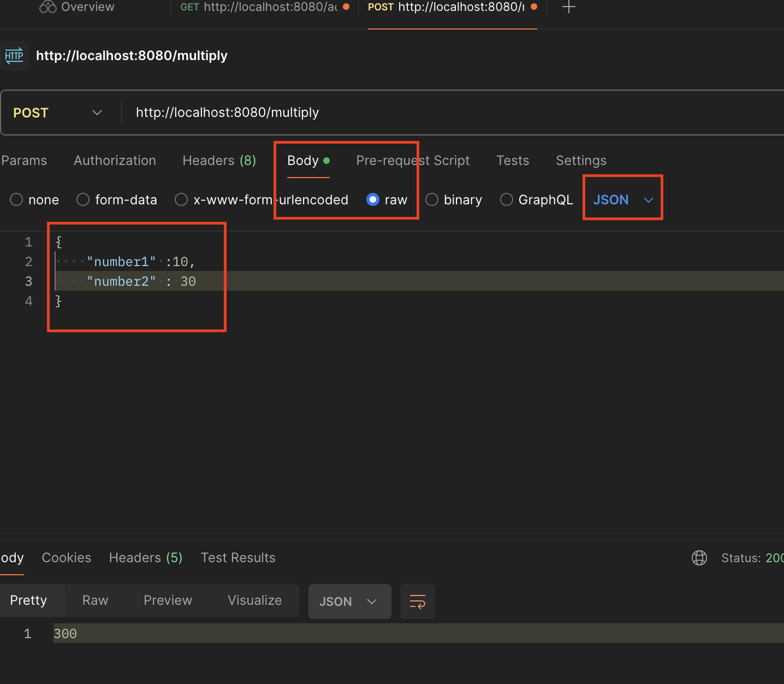Select the raw body option
784x684 pixels.
(387, 200)
